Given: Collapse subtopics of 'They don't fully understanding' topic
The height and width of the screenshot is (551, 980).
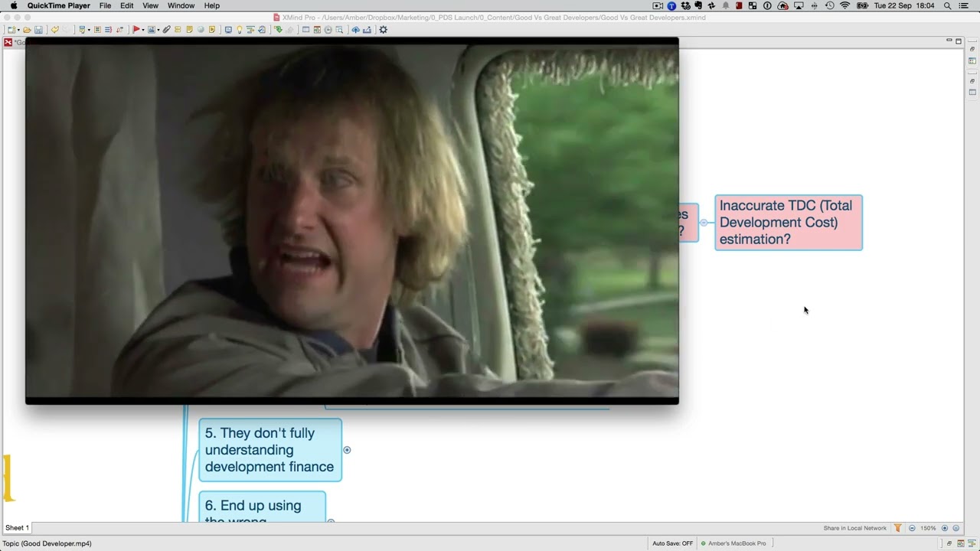Looking at the screenshot, I should (x=347, y=450).
